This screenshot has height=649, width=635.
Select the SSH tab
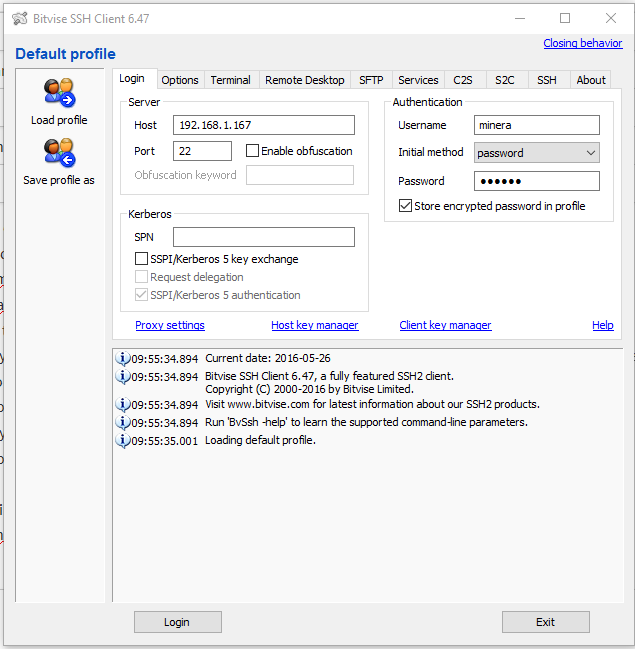click(x=547, y=80)
